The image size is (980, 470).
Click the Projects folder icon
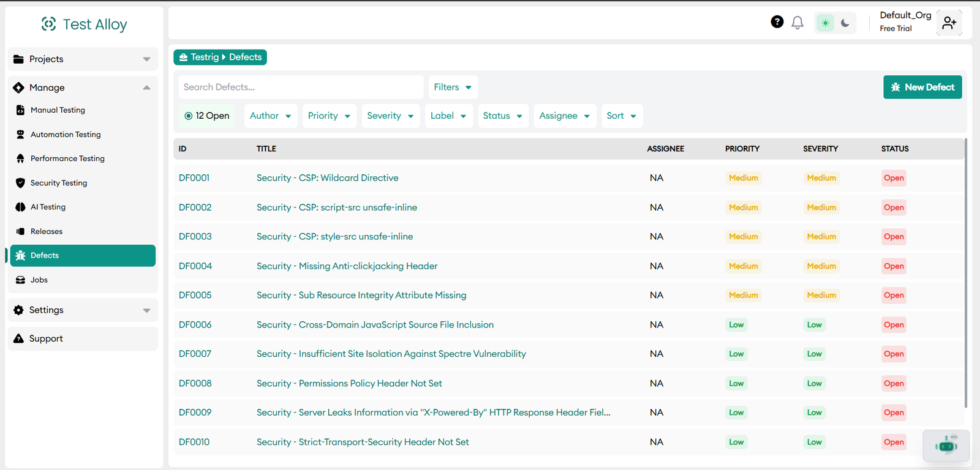click(x=18, y=59)
